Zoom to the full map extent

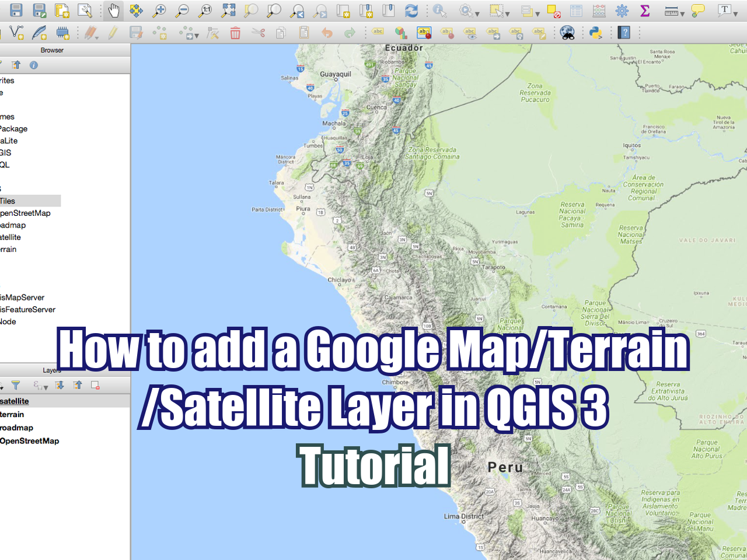pos(229,10)
